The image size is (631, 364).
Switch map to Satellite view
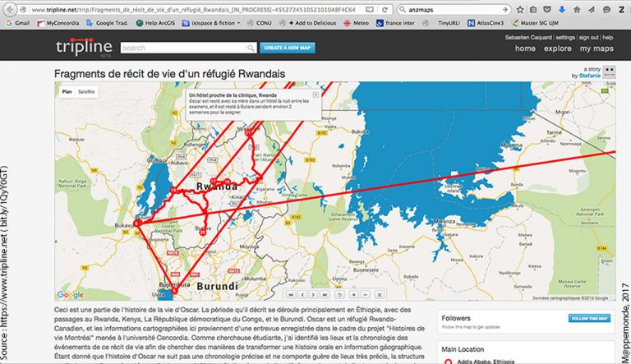click(x=86, y=93)
